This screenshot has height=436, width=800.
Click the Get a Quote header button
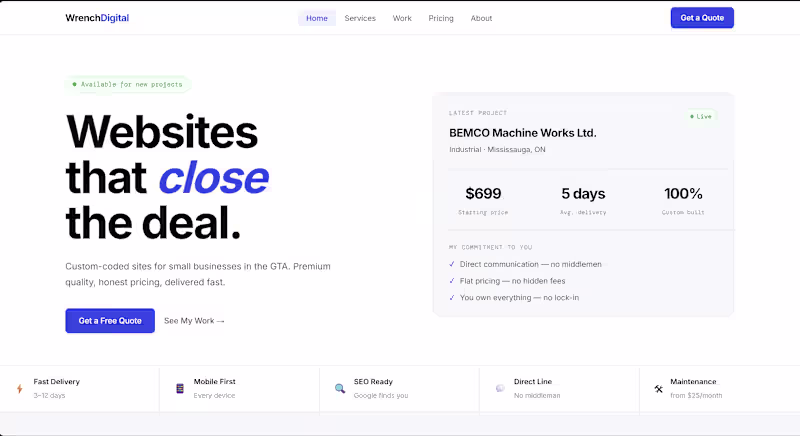click(x=702, y=18)
